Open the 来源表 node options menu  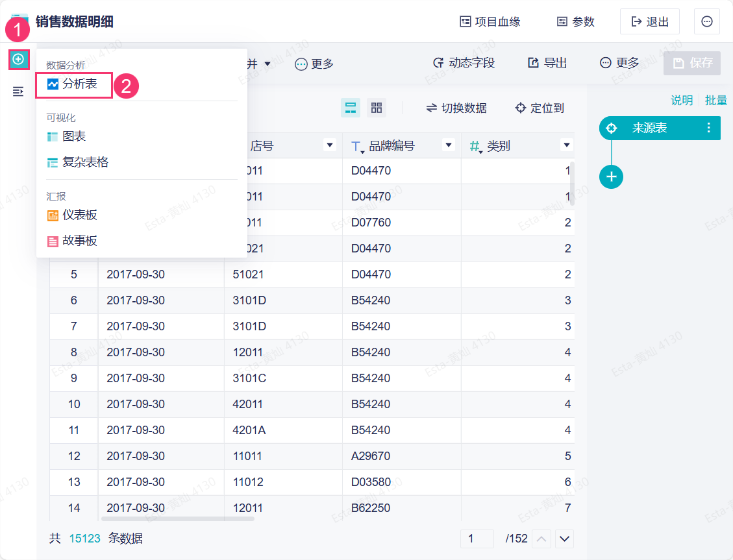point(708,128)
